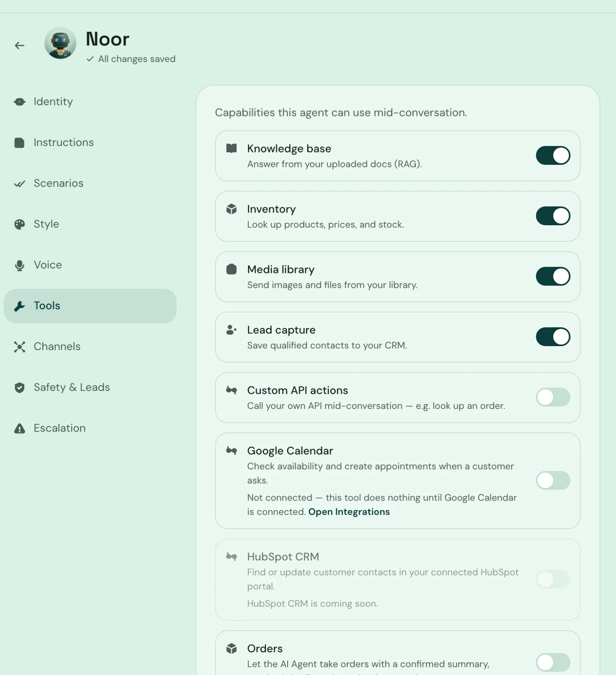Follow the Open Integrations link
The width and height of the screenshot is (616, 675).
349,512
